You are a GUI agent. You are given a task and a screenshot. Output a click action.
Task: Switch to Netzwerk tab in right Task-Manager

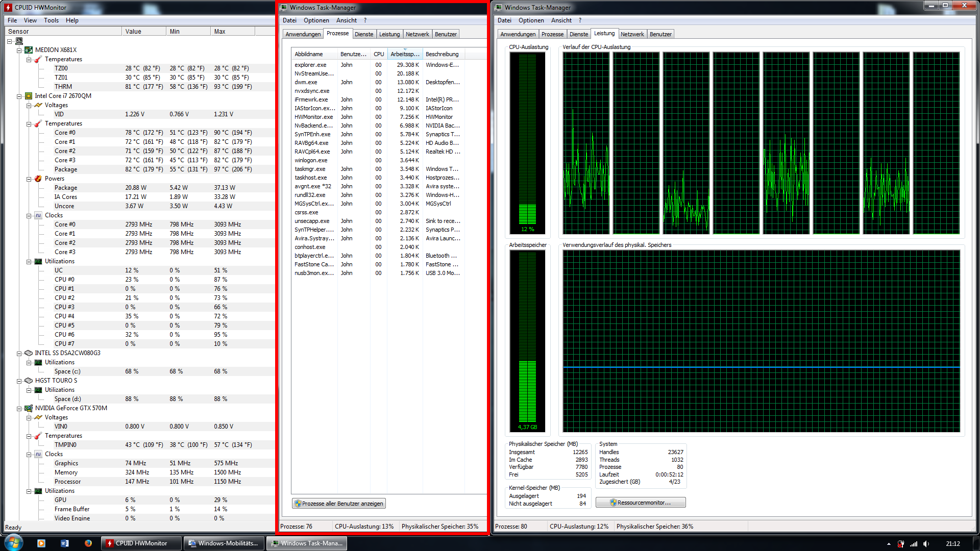[x=632, y=34]
